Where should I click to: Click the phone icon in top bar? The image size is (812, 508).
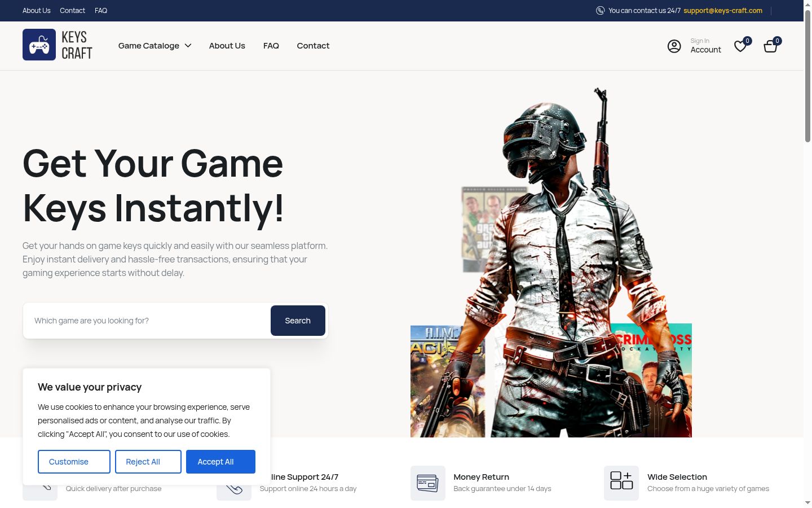pyautogui.click(x=600, y=11)
